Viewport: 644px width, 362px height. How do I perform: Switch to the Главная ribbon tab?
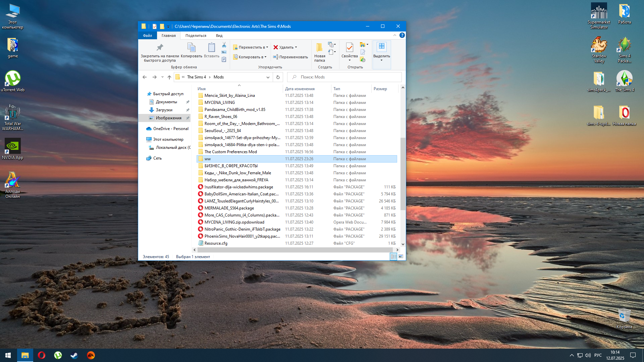click(169, 36)
